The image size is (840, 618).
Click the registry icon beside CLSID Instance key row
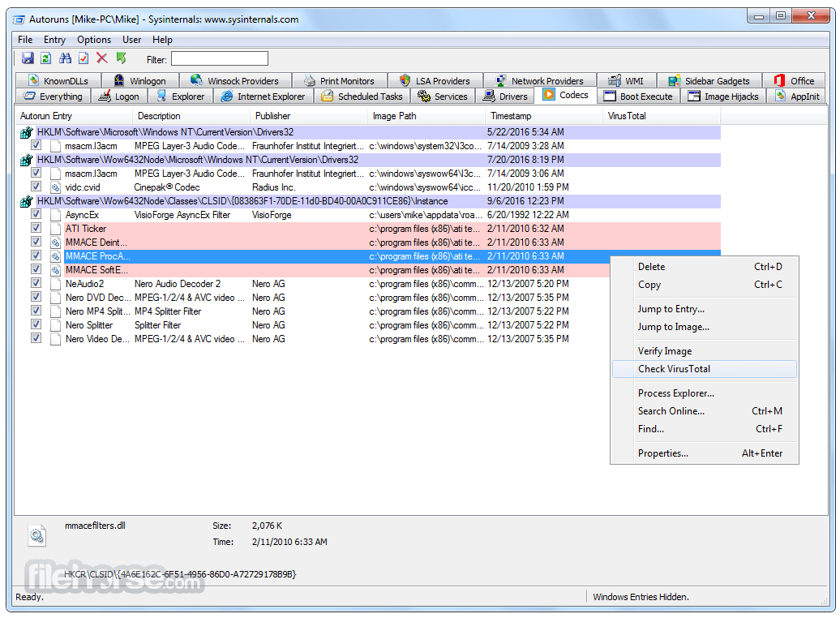[x=26, y=201]
